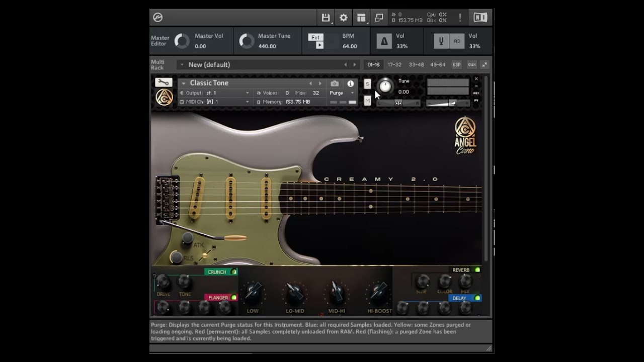644x362 pixels.
Task: Click the Kontakt logo icon
Action: click(x=157, y=18)
